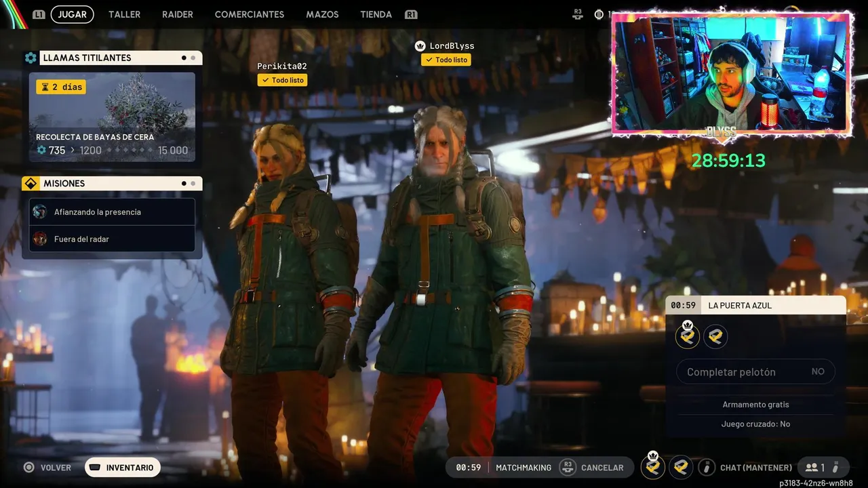868x488 pixels.
Task: Select first page dot in Llamas Titilantes header
Action: pos(184,58)
